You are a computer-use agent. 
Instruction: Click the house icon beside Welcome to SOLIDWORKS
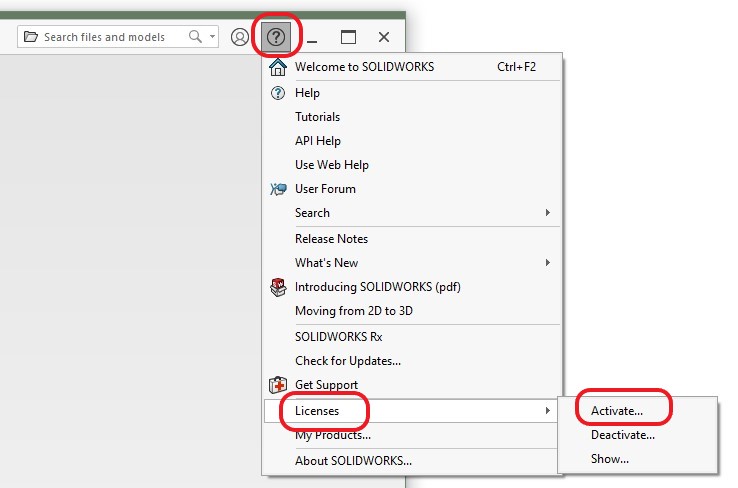point(278,67)
